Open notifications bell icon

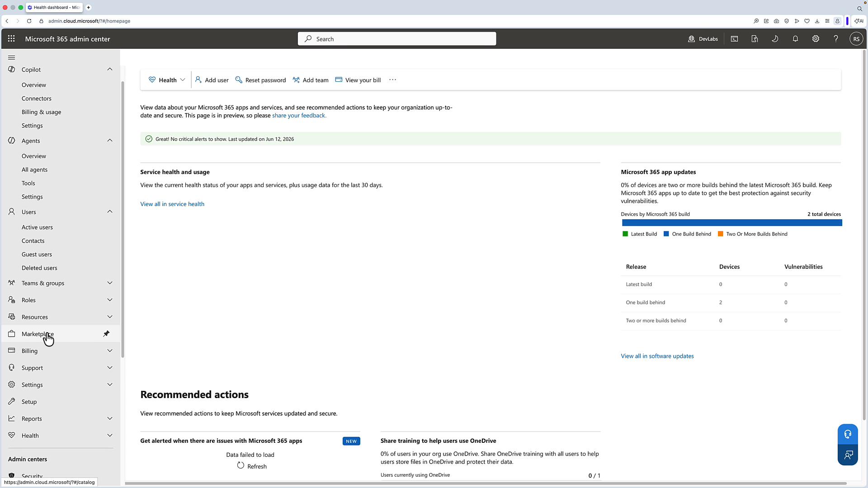(795, 39)
